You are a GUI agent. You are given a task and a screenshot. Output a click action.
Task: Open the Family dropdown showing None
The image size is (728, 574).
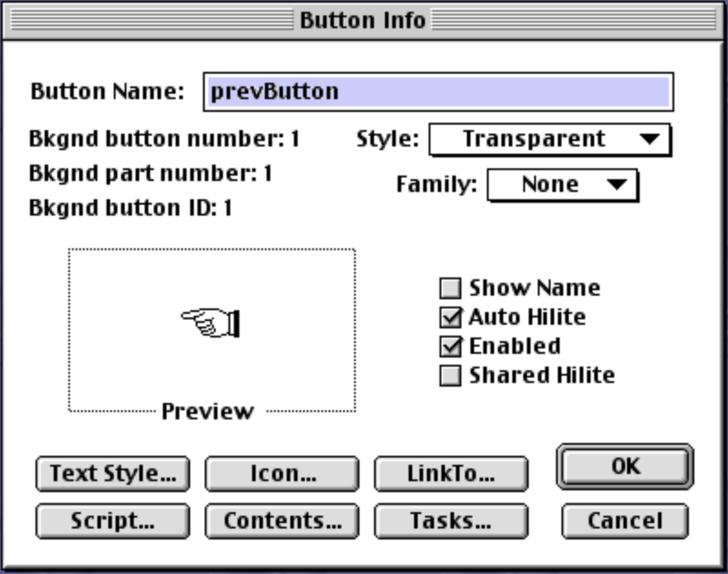coord(560,184)
